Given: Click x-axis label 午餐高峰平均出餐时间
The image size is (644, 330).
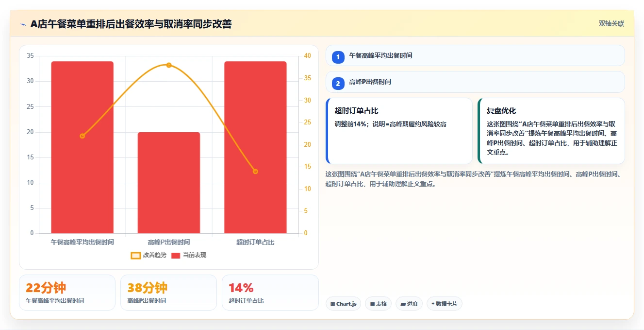Looking at the screenshot, I should pyautogui.click(x=83, y=242).
